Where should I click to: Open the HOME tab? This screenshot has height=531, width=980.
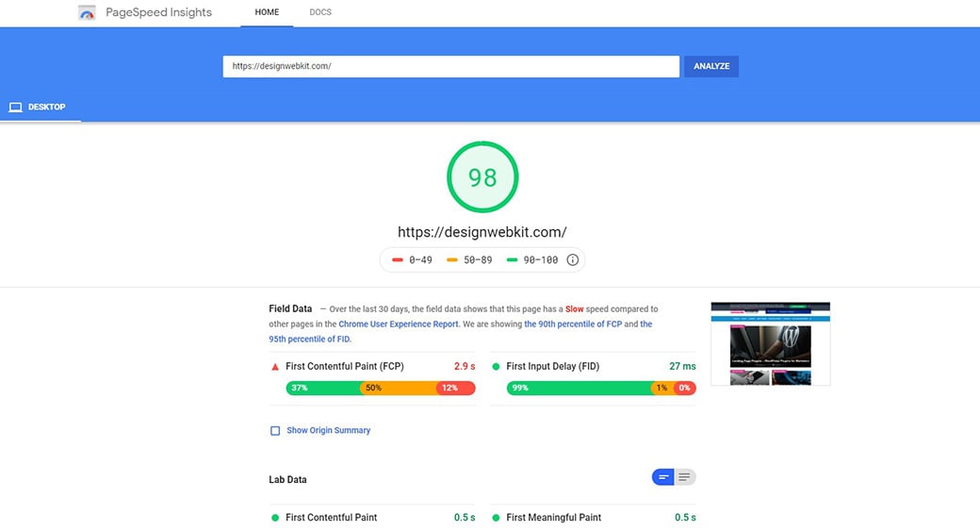click(267, 13)
